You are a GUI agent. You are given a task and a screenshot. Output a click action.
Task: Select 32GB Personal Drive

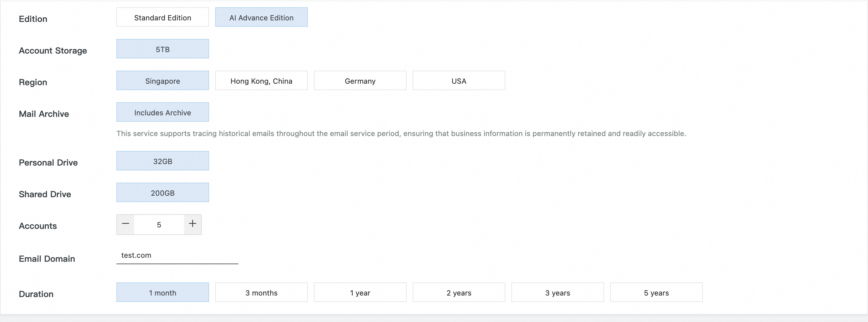162,161
